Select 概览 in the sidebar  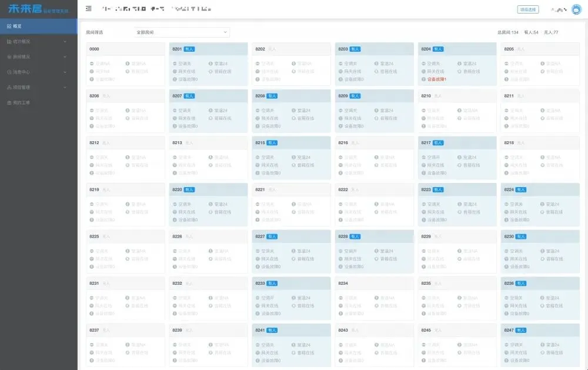tap(38, 26)
